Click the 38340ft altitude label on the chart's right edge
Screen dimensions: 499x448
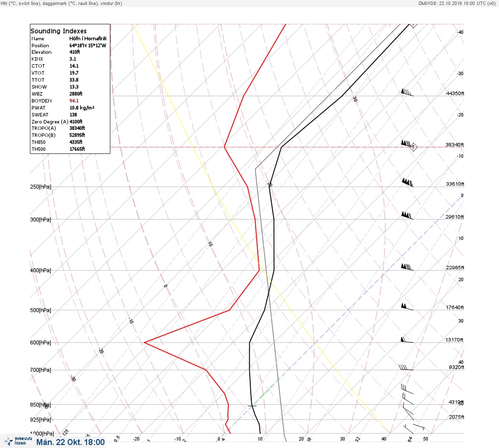454,144
